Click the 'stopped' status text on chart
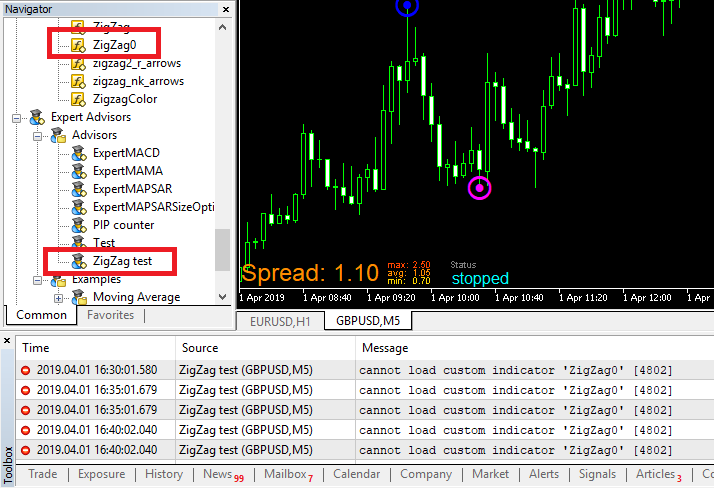 point(480,278)
